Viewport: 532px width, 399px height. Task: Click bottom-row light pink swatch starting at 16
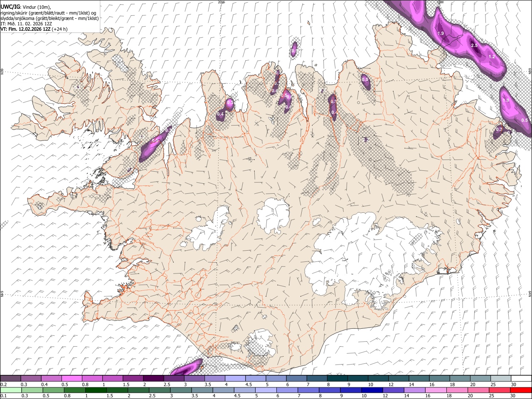pyautogui.click(x=436, y=390)
